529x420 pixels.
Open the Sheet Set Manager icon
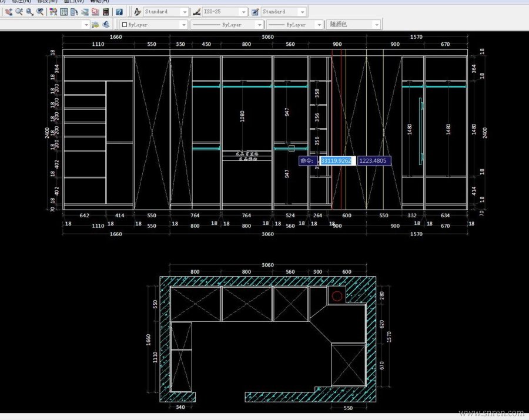pyautogui.click(x=85, y=12)
